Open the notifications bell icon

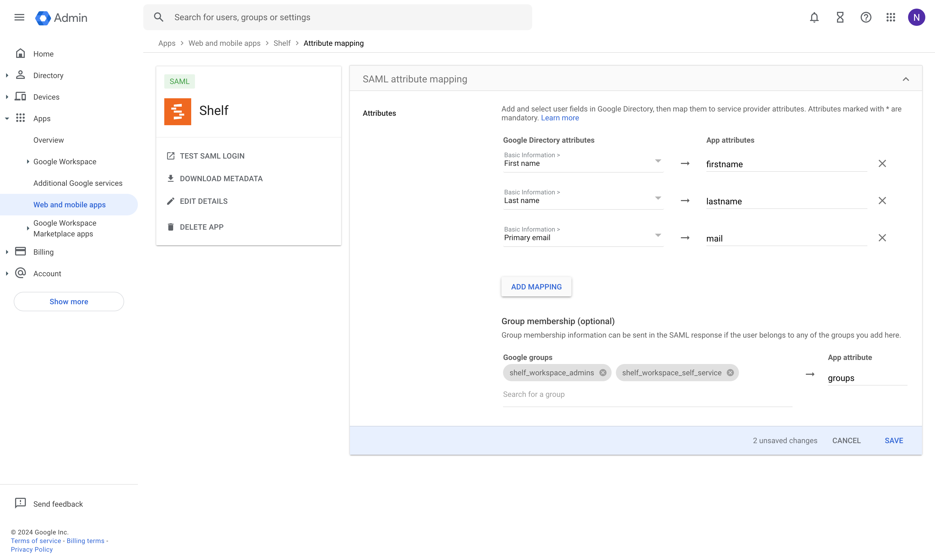tap(814, 17)
